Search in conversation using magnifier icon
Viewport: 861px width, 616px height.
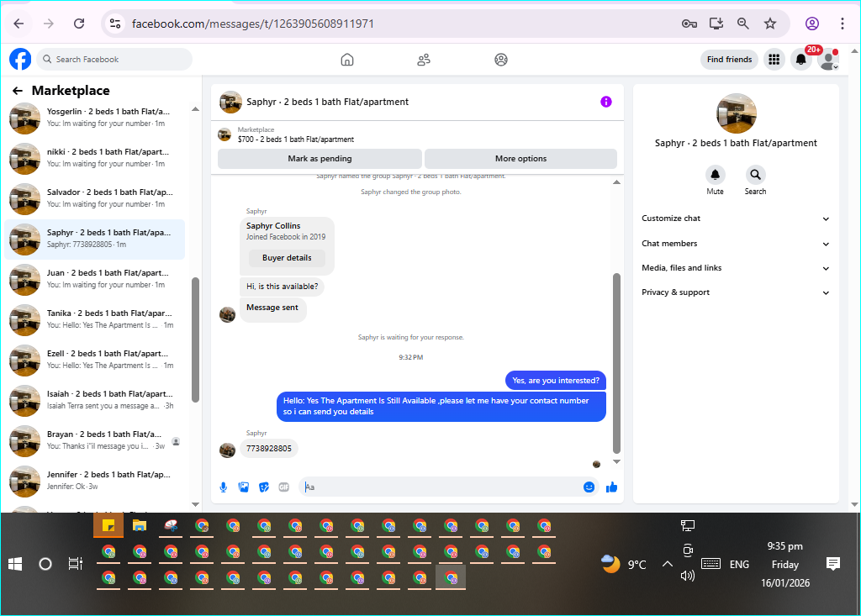click(756, 175)
